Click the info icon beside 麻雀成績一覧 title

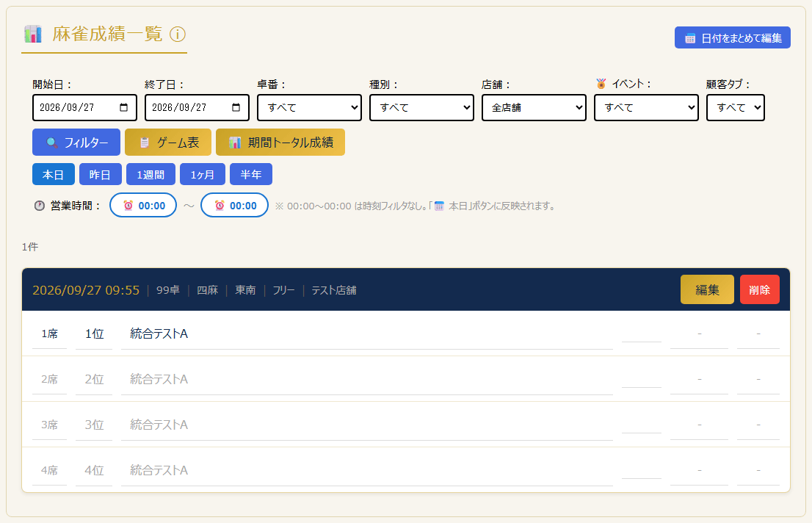click(178, 35)
